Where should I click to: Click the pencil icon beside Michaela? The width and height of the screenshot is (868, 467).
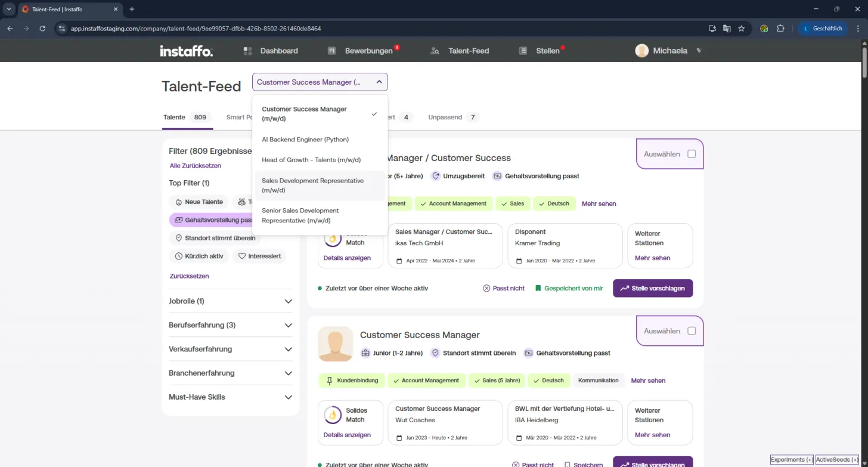point(699,51)
